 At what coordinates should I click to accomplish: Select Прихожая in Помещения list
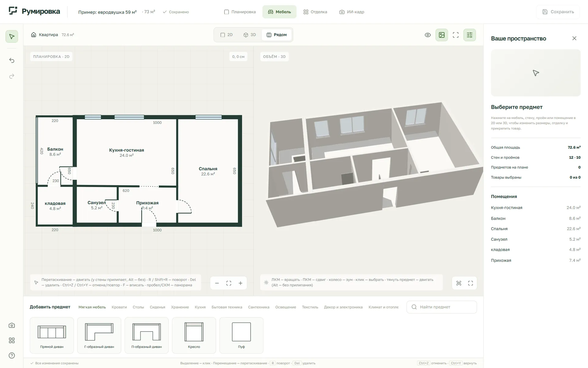pos(536,260)
